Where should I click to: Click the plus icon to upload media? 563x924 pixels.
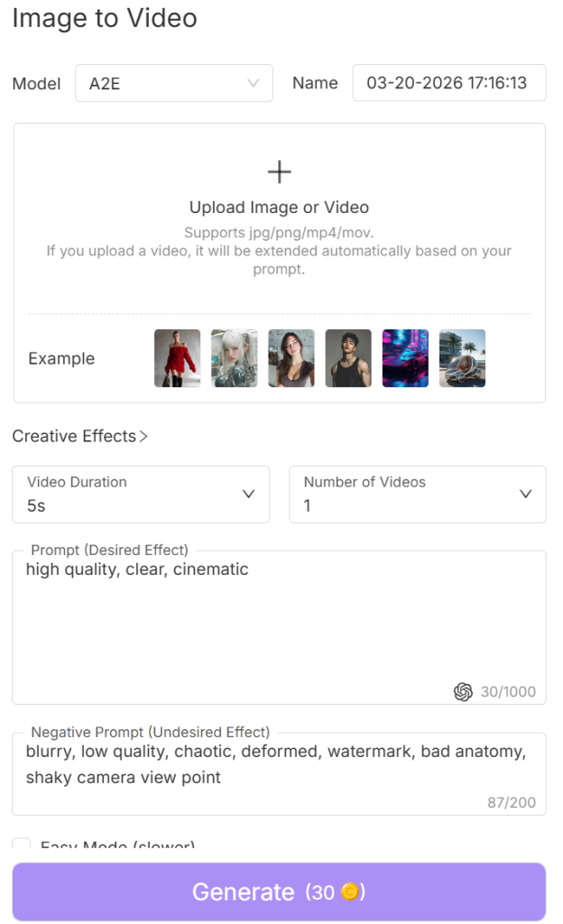point(280,171)
